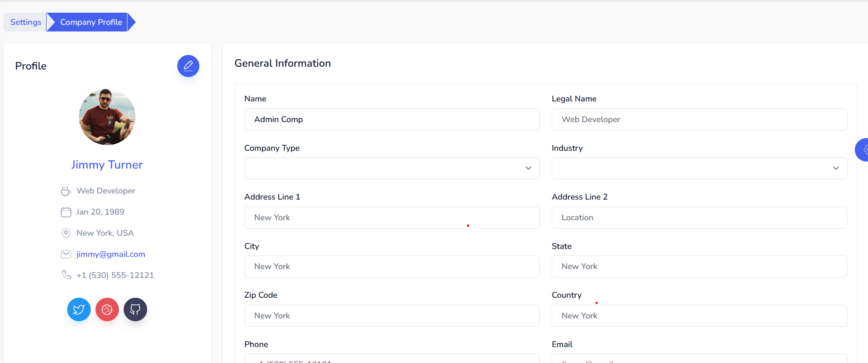Screen dimensions: 868x363
Task: Click into the Zip Code field
Action: coord(392,316)
